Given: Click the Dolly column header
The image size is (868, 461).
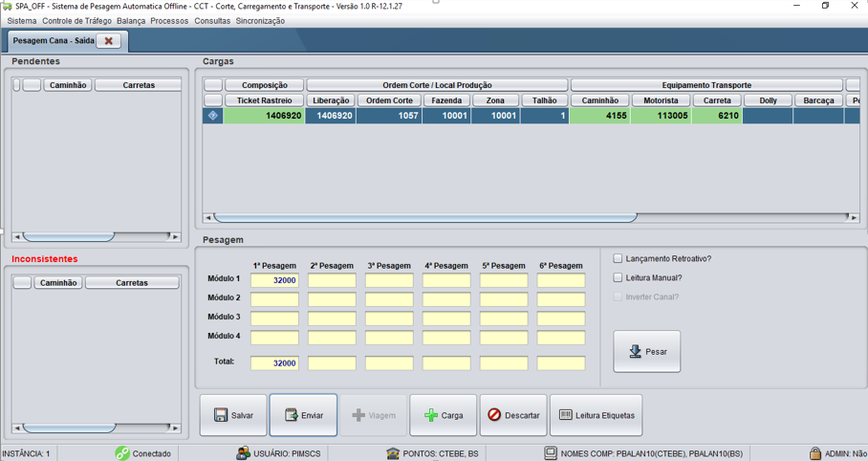Looking at the screenshot, I should tap(768, 100).
